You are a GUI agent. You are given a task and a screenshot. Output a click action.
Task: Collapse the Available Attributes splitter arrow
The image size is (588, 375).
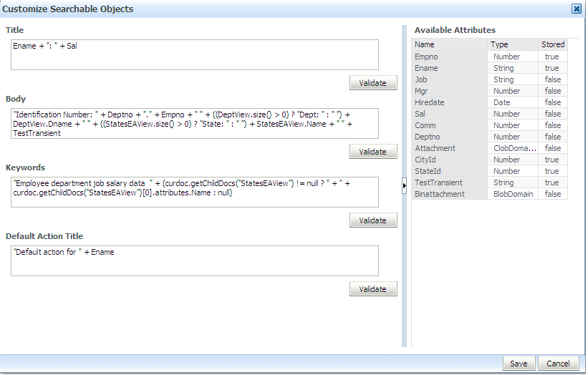click(x=404, y=185)
